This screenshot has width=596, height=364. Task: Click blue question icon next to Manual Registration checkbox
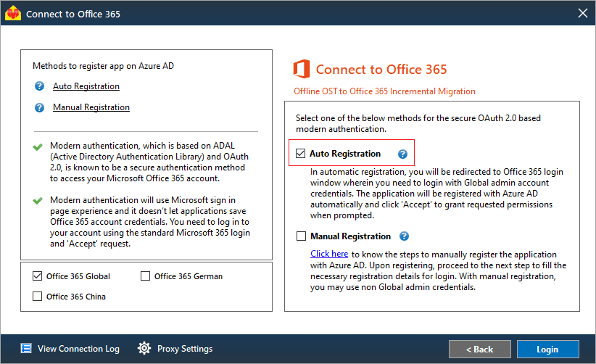click(x=404, y=236)
